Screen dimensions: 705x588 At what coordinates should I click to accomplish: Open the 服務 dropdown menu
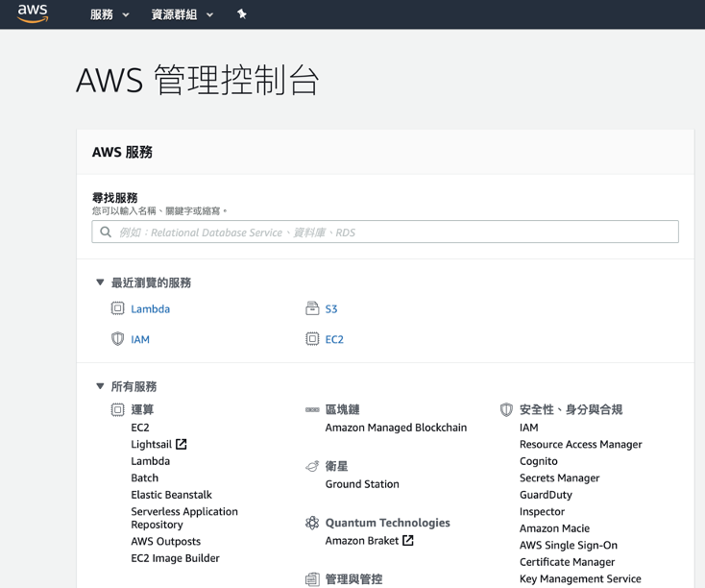(109, 14)
